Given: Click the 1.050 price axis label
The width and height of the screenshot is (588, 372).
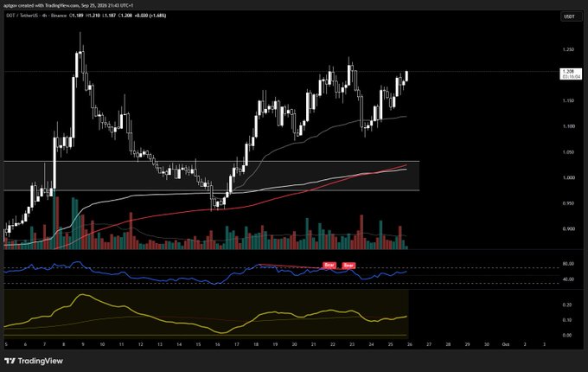Looking at the screenshot, I should tap(568, 152).
